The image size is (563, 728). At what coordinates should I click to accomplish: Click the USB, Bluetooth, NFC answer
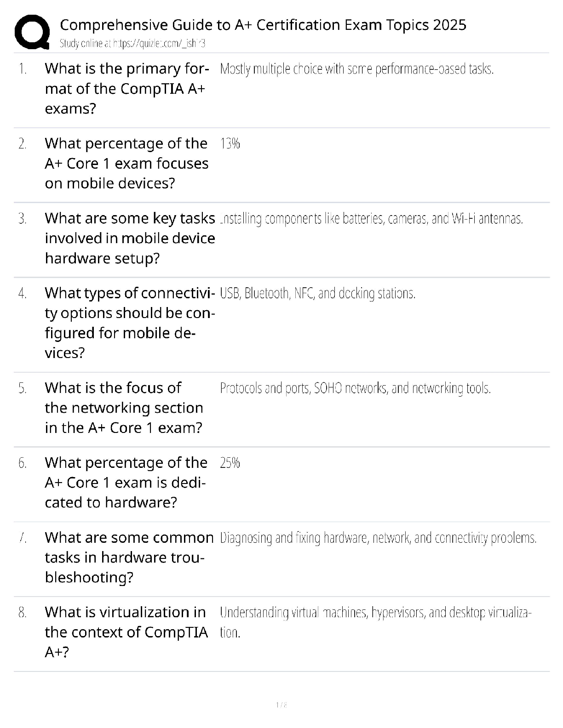318,293
